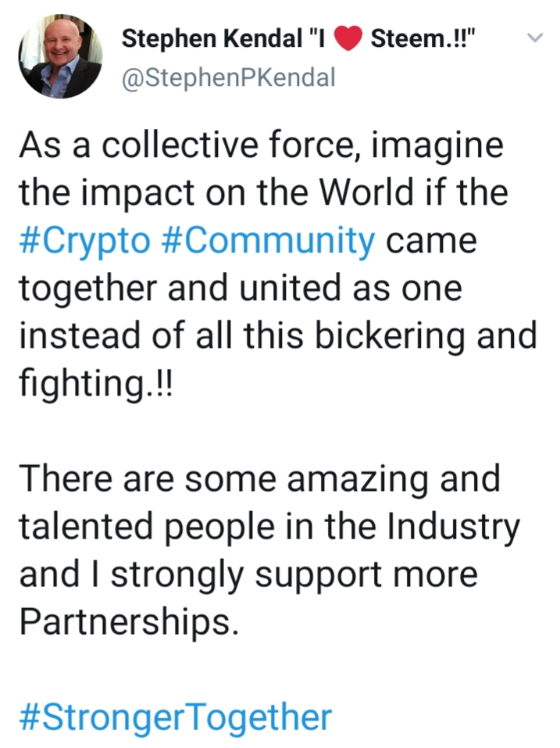Screen dimensions: 560x748
Task: Click the line "and I strongly support more"
Action: coord(248,574)
